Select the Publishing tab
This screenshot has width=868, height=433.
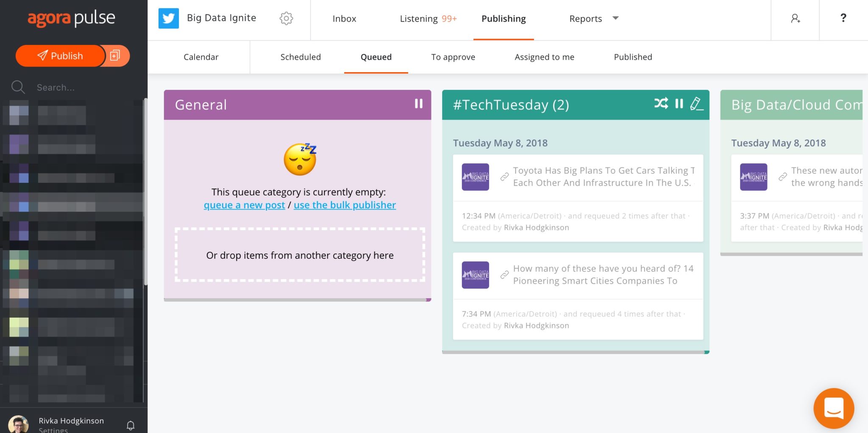[x=504, y=19]
